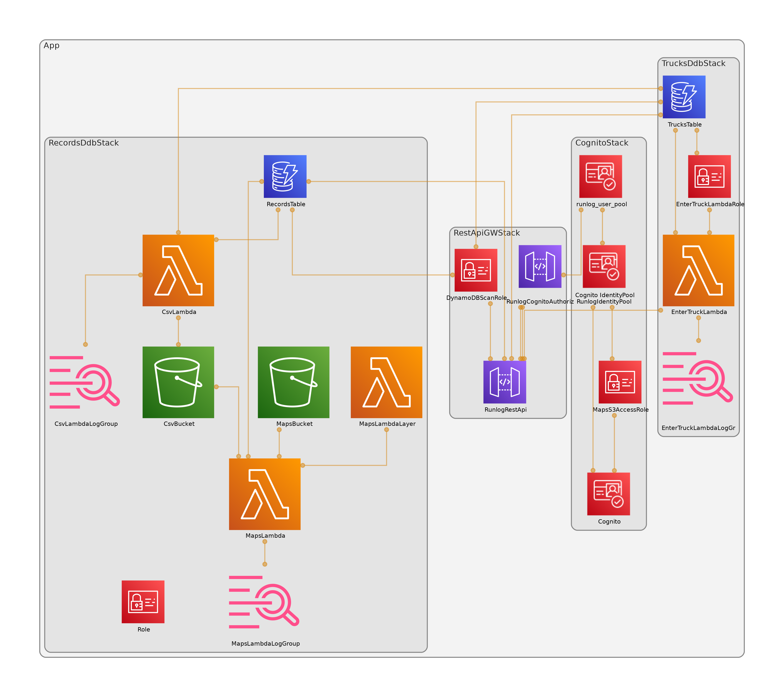Image resolution: width=784 pixels, height=697 pixels.
Task: Select the runlog_user_pool Cognito icon
Action: pos(601,176)
